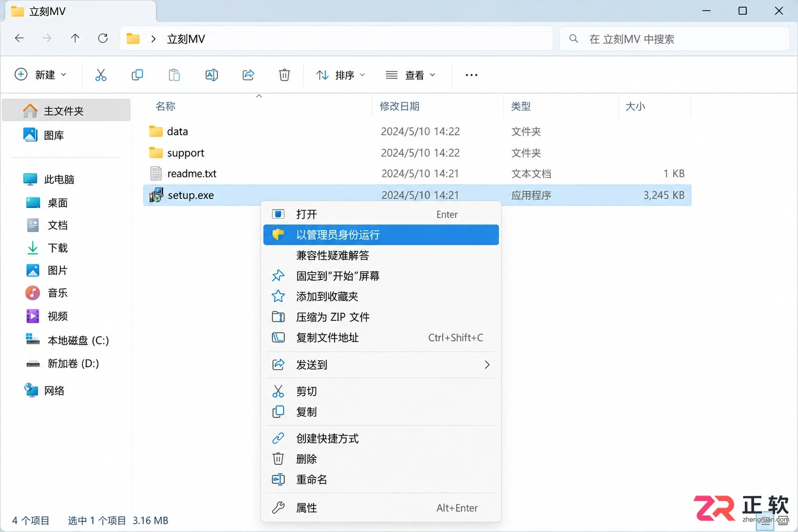798x532 pixels.
Task: Expand the 发送到 submenu
Action: tap(381, 365)
